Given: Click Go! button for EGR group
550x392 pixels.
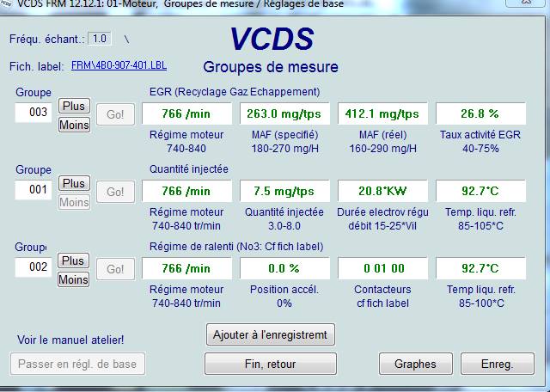Looking at the screenshot, I should 115,114.
